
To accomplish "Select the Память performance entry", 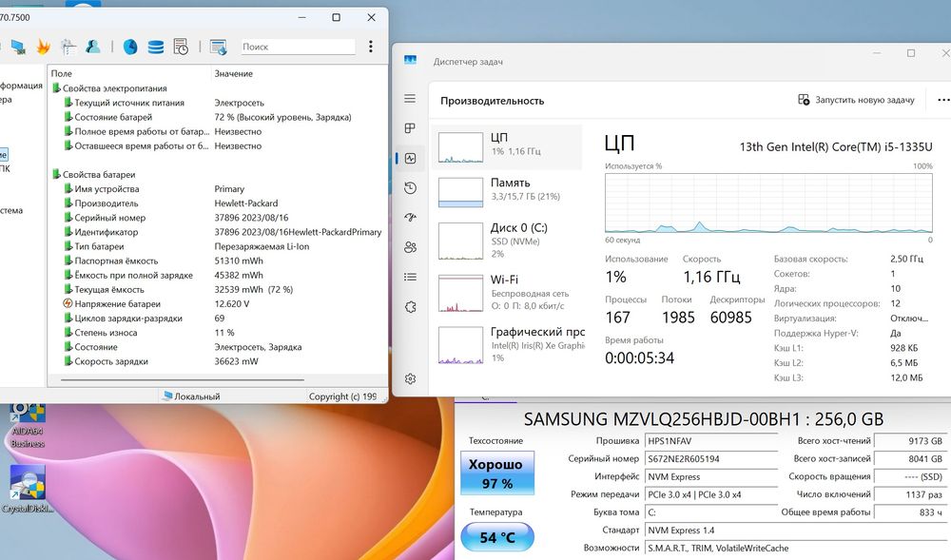I will coord(507,192).
